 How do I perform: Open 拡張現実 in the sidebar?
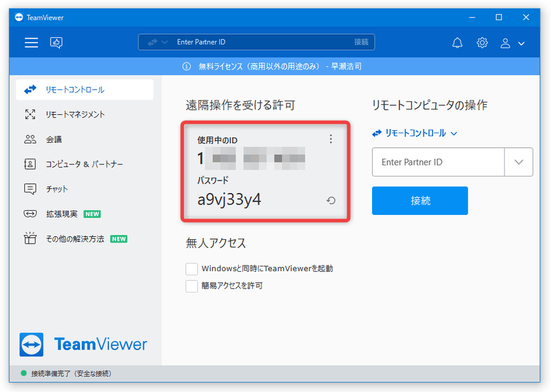(85, 214)
